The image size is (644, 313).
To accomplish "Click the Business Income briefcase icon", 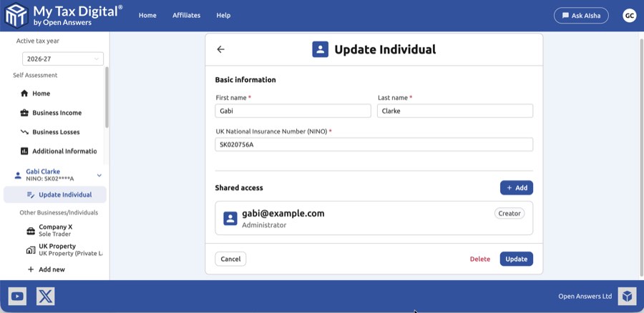I will point(24,113).
